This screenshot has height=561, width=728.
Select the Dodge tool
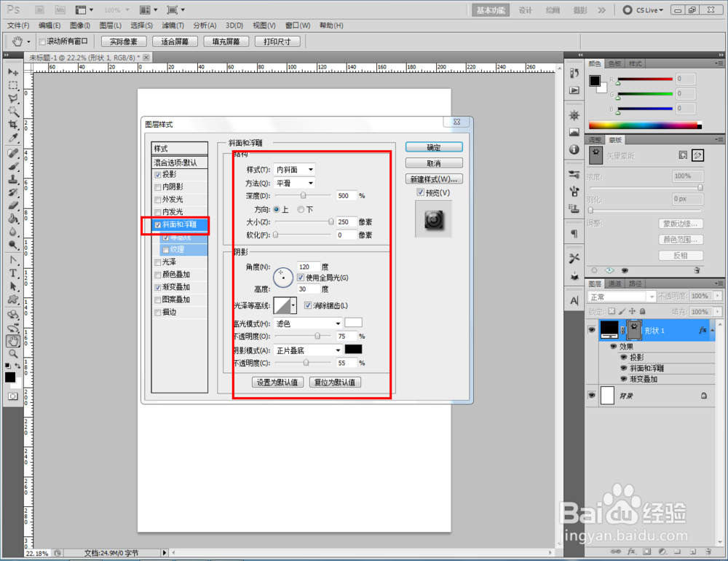pyautogui.click(x=13, y=245)
